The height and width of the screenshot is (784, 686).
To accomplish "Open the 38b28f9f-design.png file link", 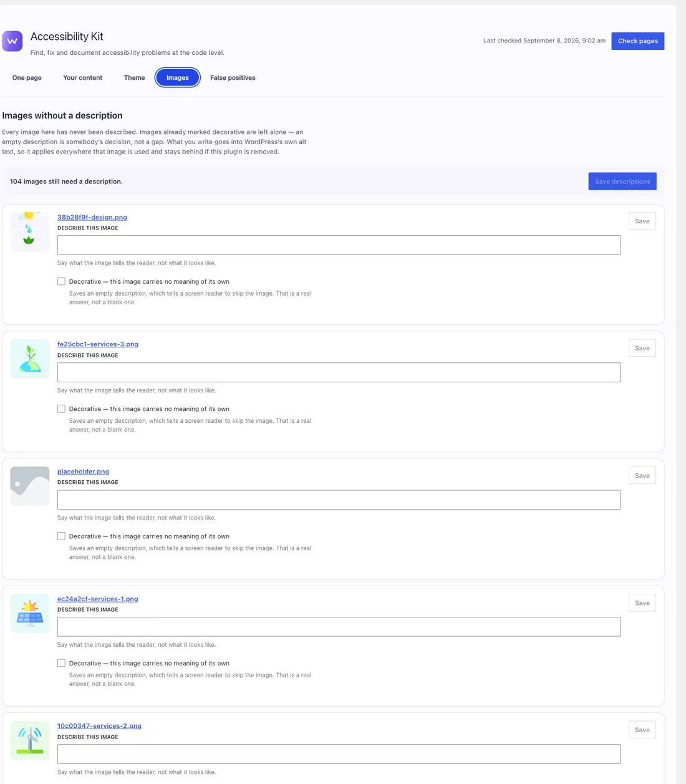I will pyautogui.click(x=92, y=217).
